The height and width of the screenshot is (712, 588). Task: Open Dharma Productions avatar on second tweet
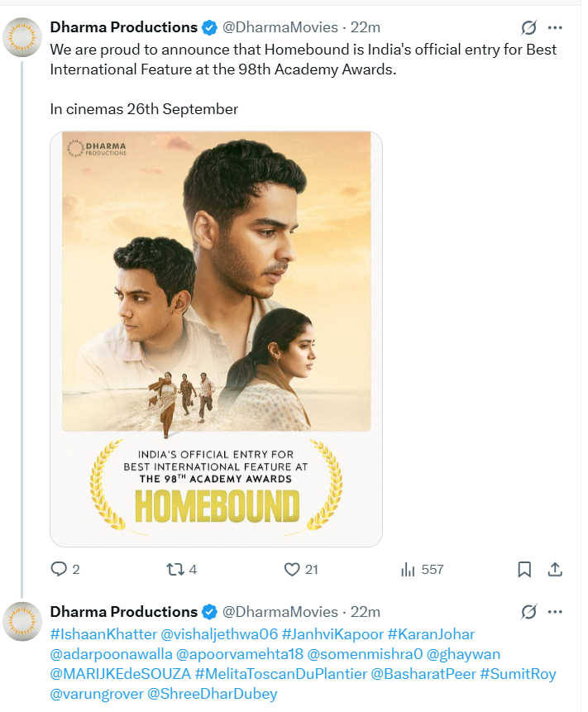click(x=24, y=622)
